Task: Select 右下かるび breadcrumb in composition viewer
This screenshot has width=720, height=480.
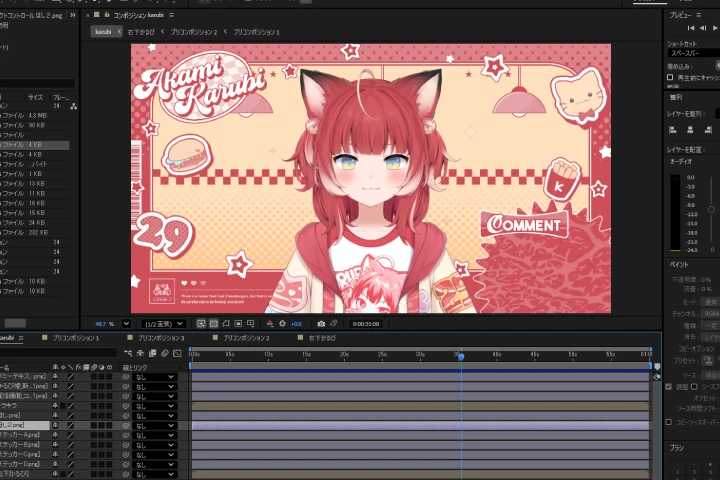Action: pos(141,32)
